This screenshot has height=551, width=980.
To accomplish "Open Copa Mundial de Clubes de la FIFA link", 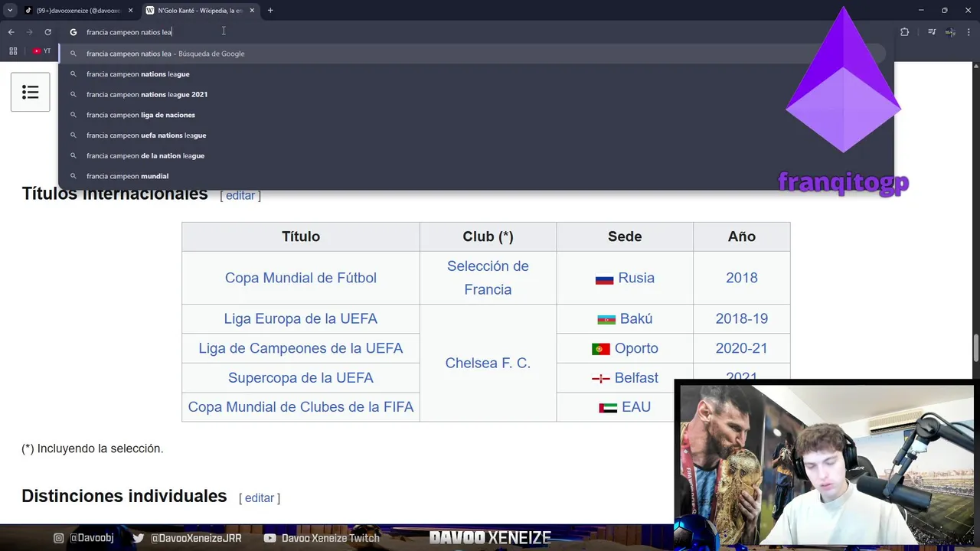I will pos(301,407).
